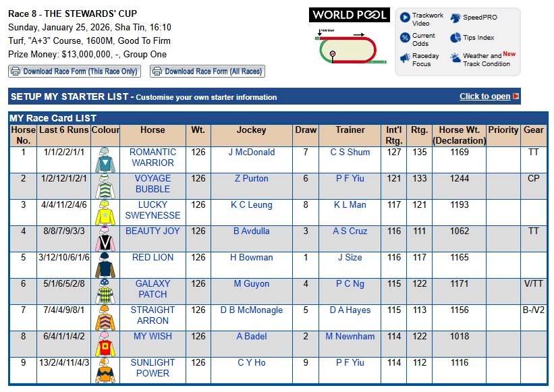Download Race Form for all races
Image resolution: width=554 pixels, height=392 pixels.
[x=208, y=72]
